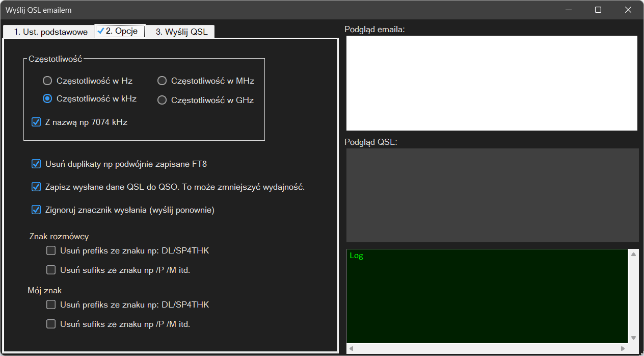Image resolution: width=644 pixels, height=356 pixels.
Task: Set frequency to "Częstotliwość w GHz"
Action: tap(162, 100)
